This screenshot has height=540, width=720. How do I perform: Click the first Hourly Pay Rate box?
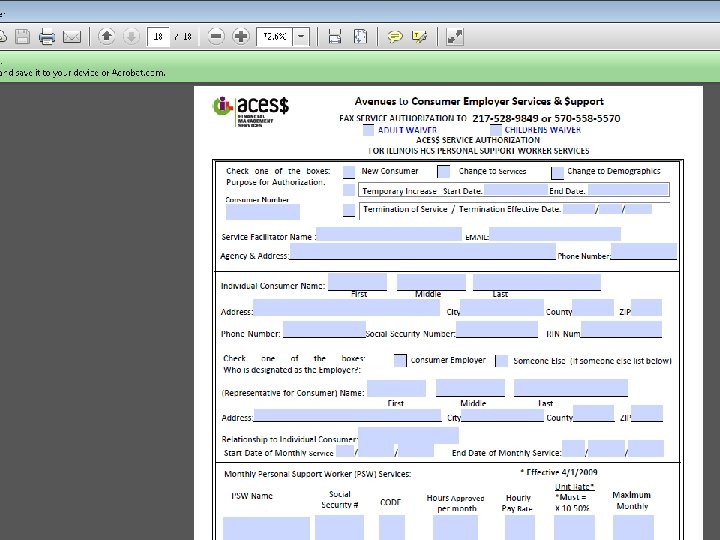pyautogui.click(x=520, y=528)
